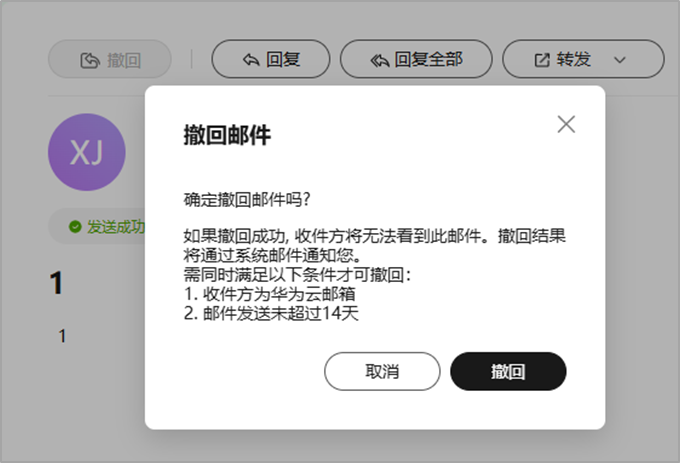The image size is (680, 463).
Task: Click the 撤回邮件 dialog title
Action: pos(227,135)
